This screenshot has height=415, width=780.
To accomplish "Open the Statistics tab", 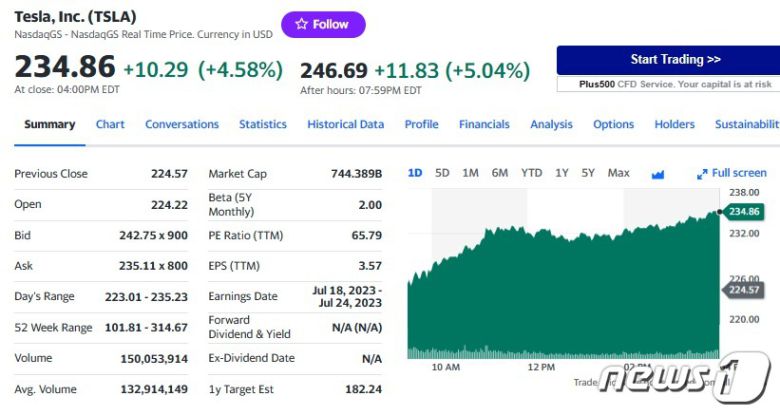I will (263, 125).
